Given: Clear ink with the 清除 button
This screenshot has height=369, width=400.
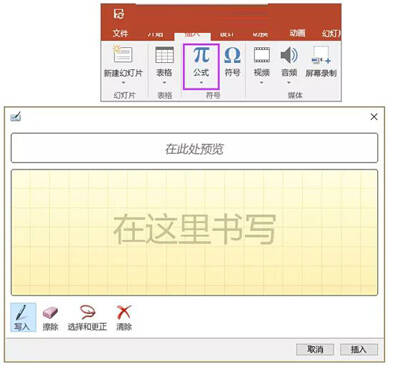Looking at the screenshot, I should pyautogui.click(x=124, y=317).
